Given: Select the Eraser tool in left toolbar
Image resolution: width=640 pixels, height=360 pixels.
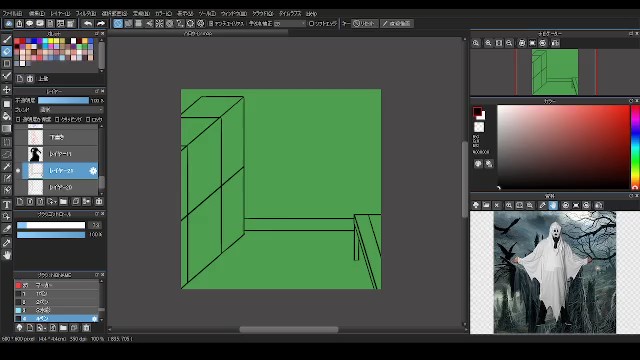Looking at the screenshot, I should click(x=7, y=51).
